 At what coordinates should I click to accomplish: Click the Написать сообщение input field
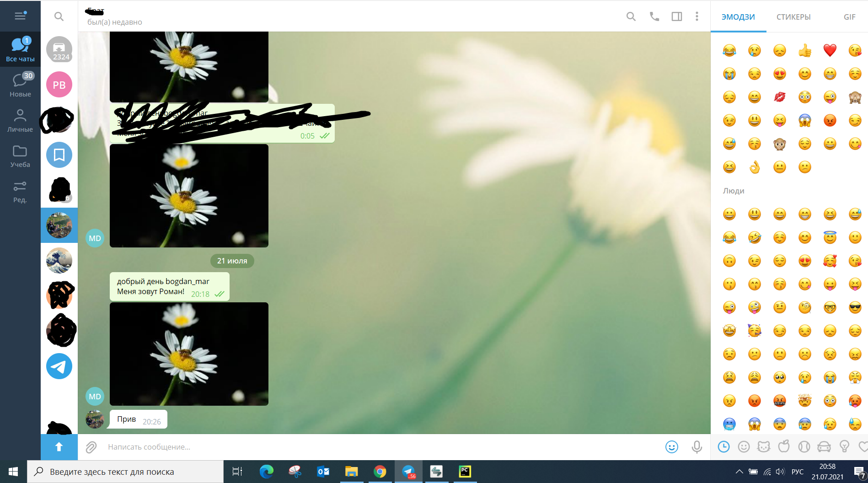381,447
